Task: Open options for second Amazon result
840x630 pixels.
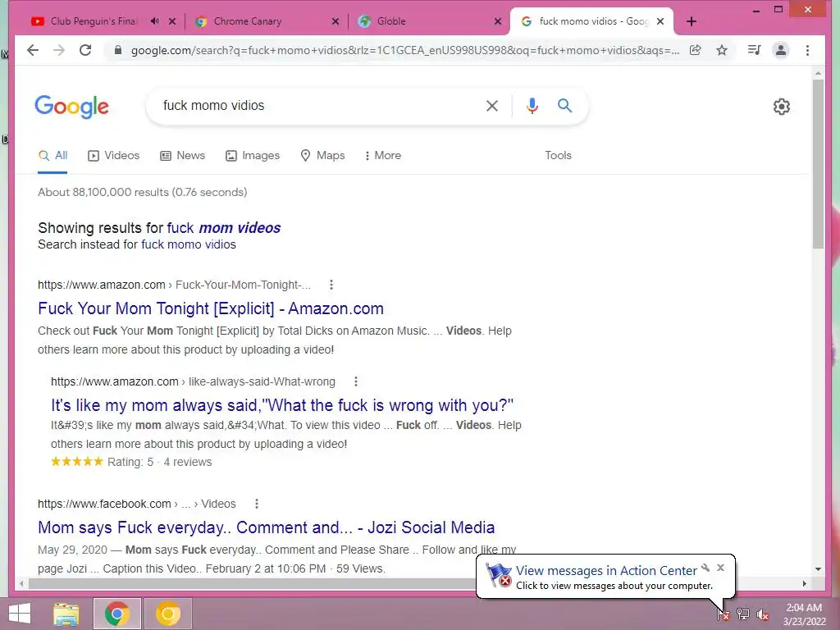Action: 356,381
